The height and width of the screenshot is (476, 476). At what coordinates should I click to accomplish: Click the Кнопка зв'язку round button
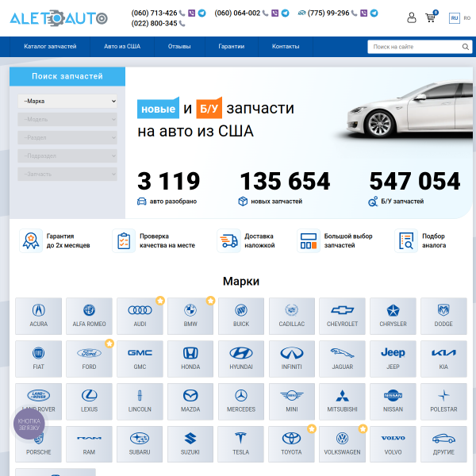pos(29,424)
